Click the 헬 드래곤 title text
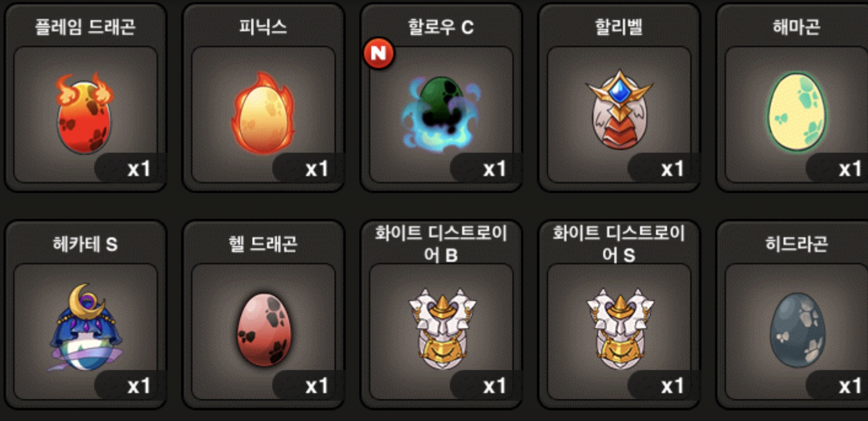 click(x=263, y=244)
